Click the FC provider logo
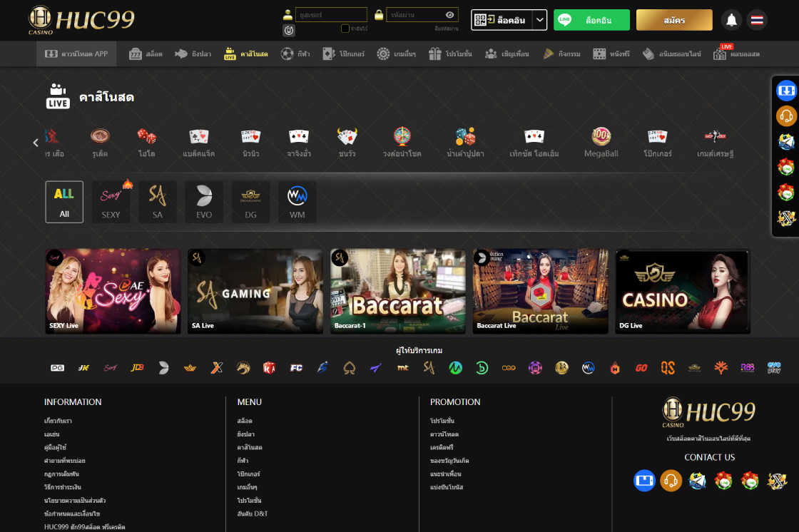This screenshot has height=532, width=799. point(296,368)
